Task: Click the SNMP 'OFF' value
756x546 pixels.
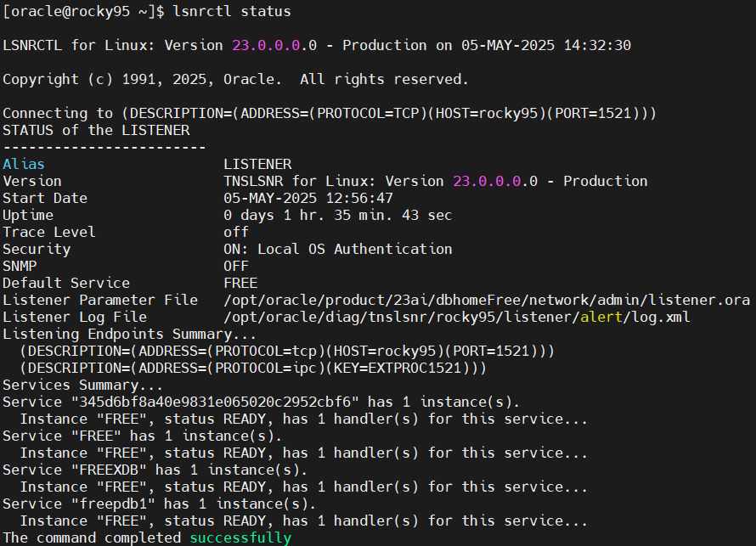Action: [x=235, y=266]
